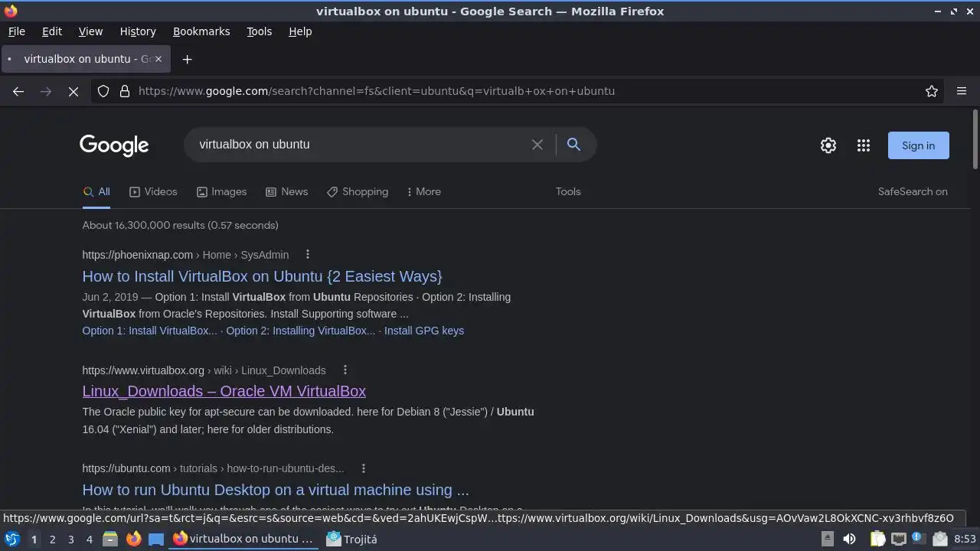
Task: Open options for the virtualbox.org result
Action: tap(345, 370)
